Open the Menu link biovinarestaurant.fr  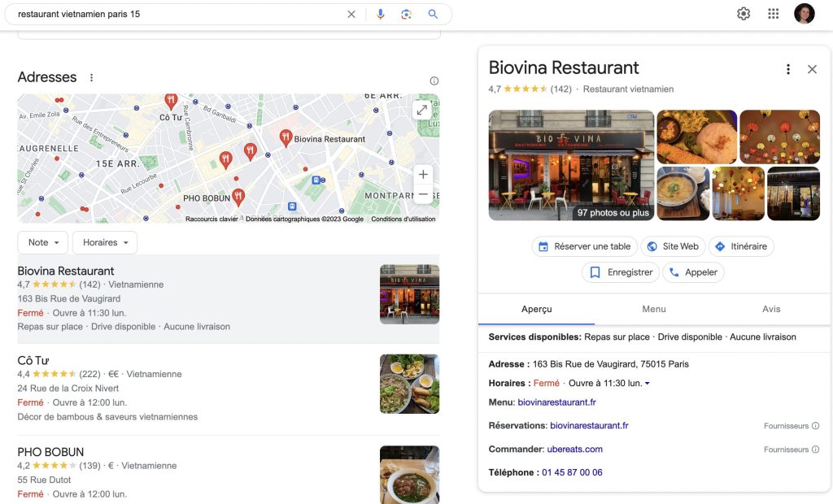point(556,402)
